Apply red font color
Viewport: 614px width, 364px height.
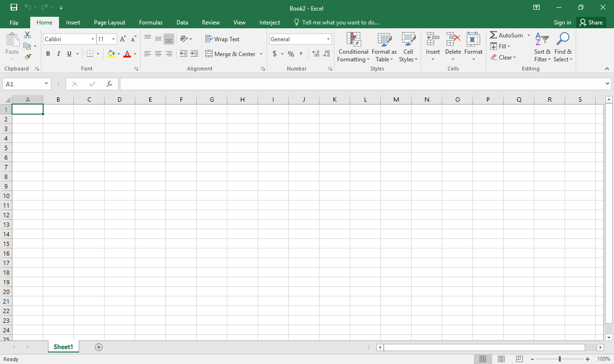coord(127,54)
